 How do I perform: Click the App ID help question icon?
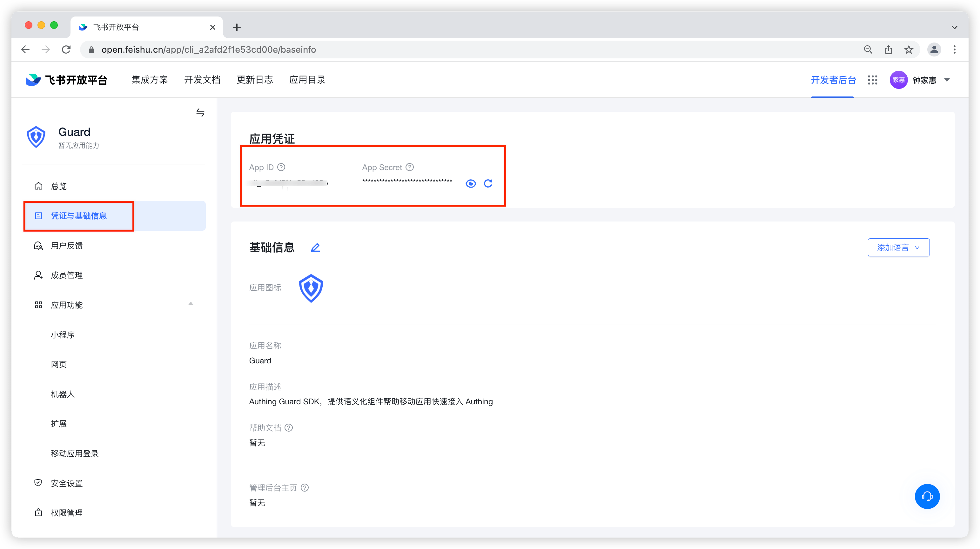[281, 167]
